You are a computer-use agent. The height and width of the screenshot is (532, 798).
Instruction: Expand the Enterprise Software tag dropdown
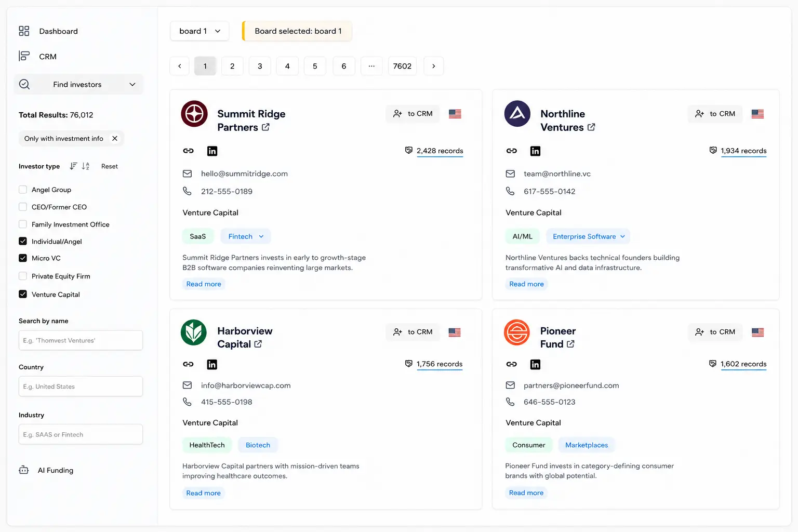pos(588,236)
